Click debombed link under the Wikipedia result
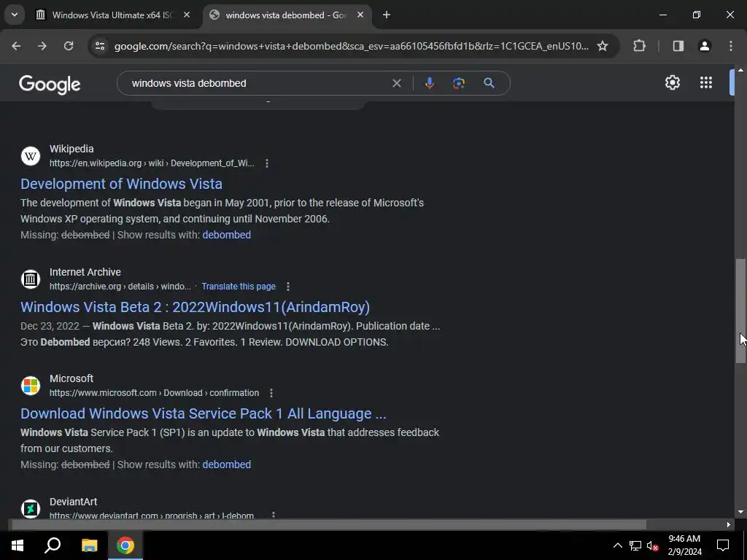The width and height of the screenshot is (747, 560). (x=226, y=235)
